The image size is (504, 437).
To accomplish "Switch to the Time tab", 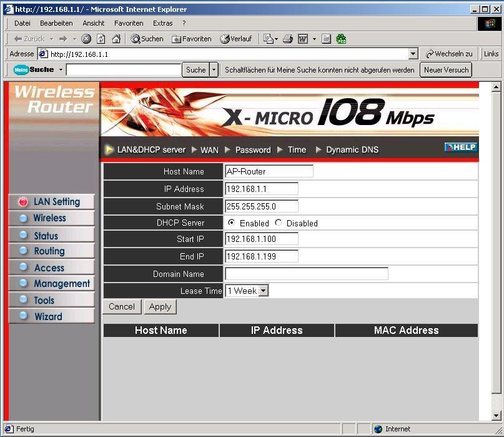I will 297,150.
